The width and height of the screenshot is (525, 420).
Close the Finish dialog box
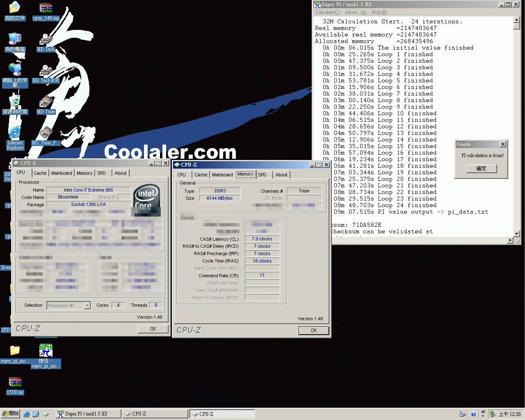pos(503,144)
